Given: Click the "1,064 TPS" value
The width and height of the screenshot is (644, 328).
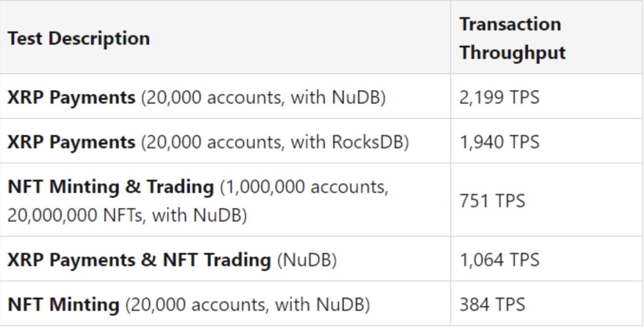Looking at the screenshot, I should tap(499, 260).
